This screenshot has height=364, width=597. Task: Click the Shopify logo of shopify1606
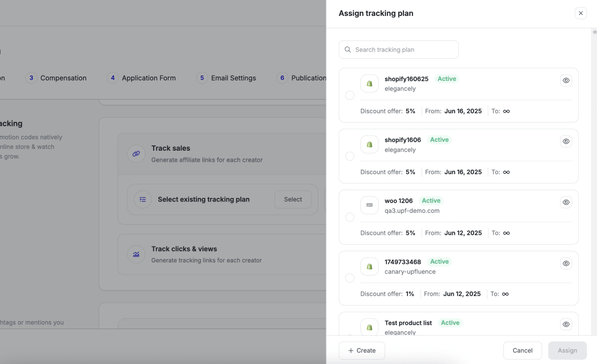coord(370,144)
